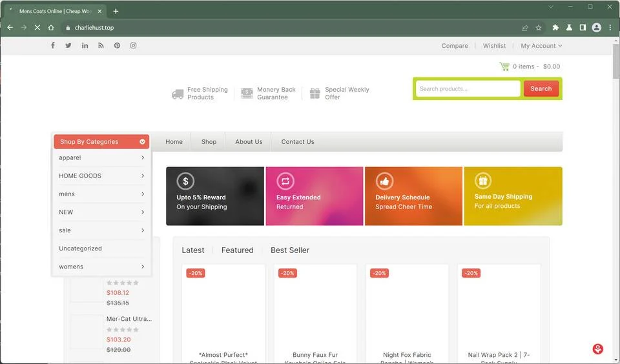The image size is (620, 364).
Task: Open a new browser tab
Action: tap(116, 11)
